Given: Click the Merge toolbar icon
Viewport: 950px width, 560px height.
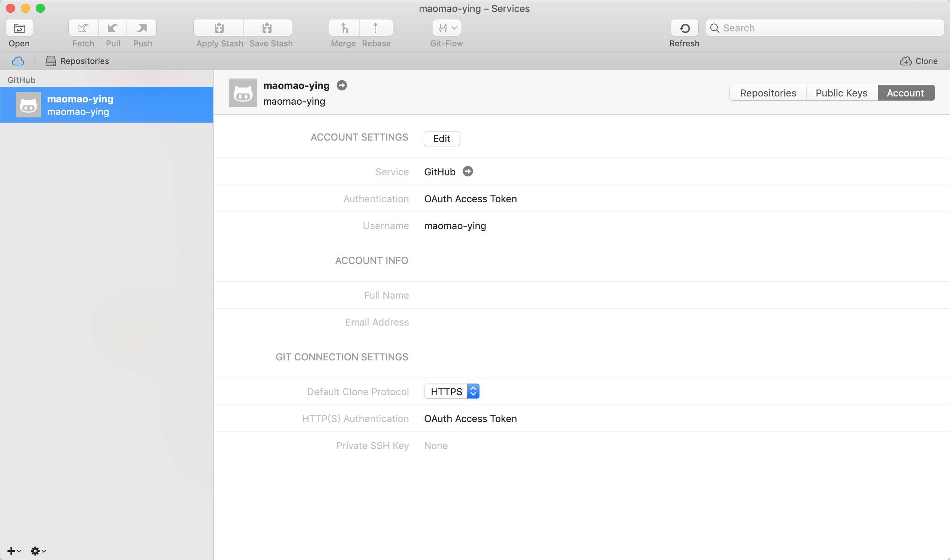Looking at the screenshot, I should pos(344,28).
